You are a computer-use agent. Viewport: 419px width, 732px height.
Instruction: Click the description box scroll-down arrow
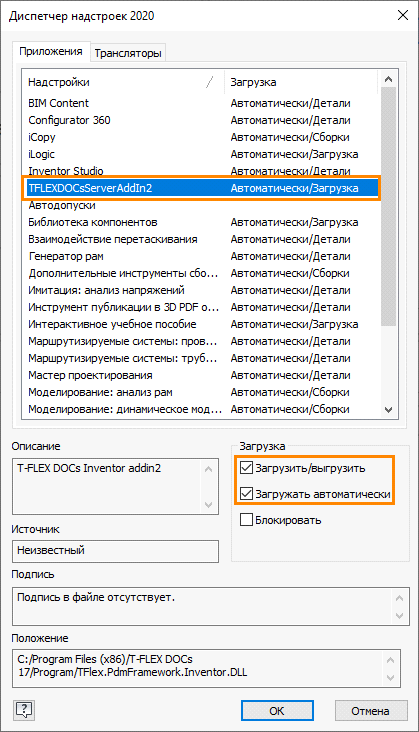208,505
